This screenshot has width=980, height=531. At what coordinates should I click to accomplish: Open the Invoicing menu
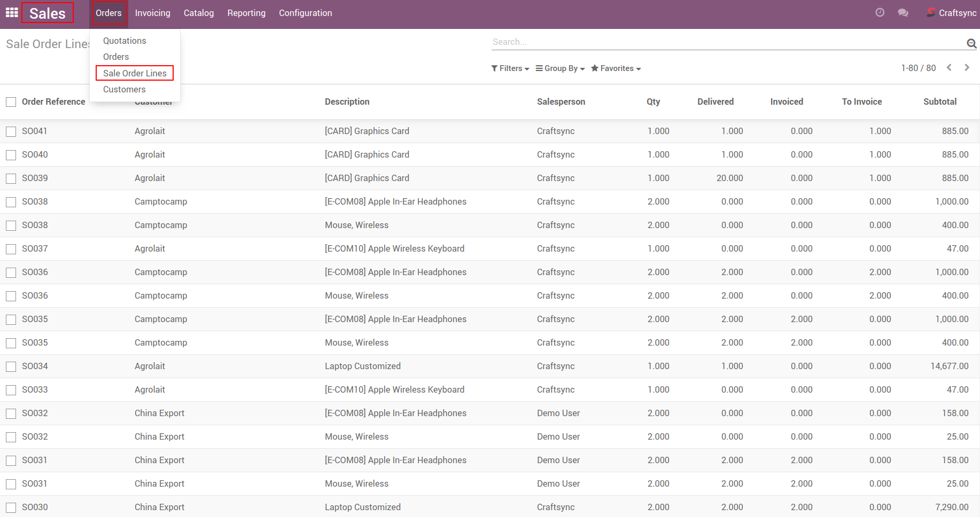(x=152, y=13)
